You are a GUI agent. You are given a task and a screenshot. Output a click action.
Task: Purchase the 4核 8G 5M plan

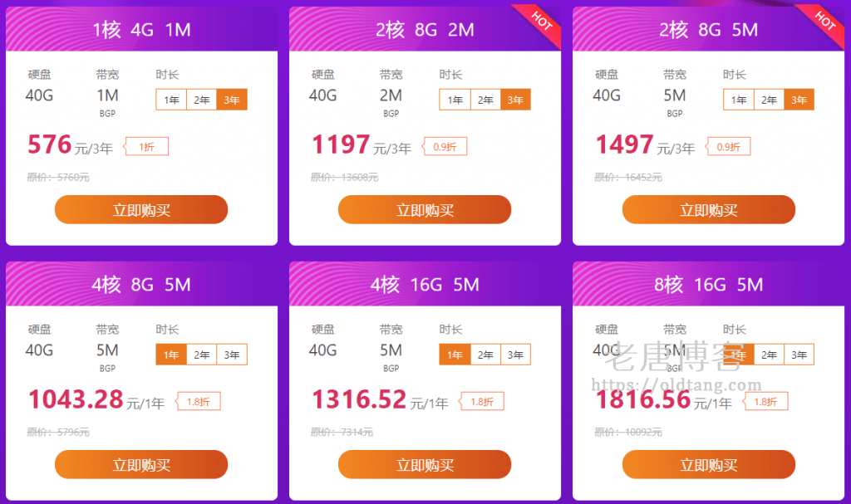tap(141, 464)
